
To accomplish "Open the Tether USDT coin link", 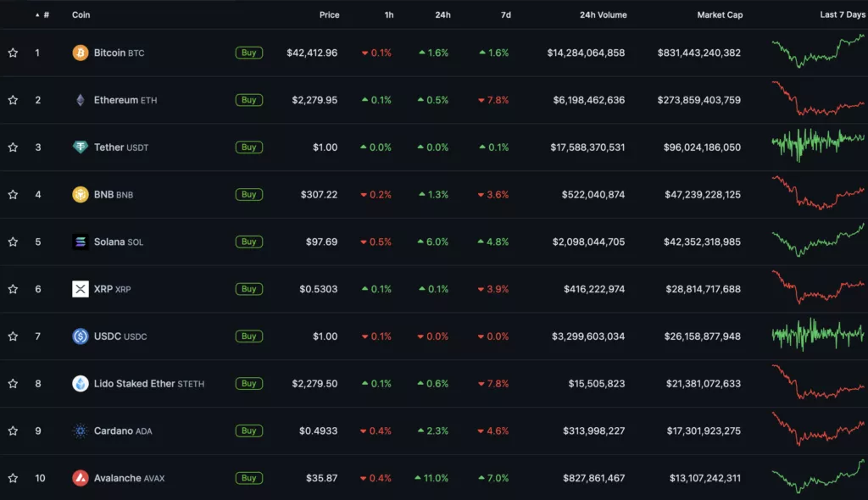I will click(121, 147).
